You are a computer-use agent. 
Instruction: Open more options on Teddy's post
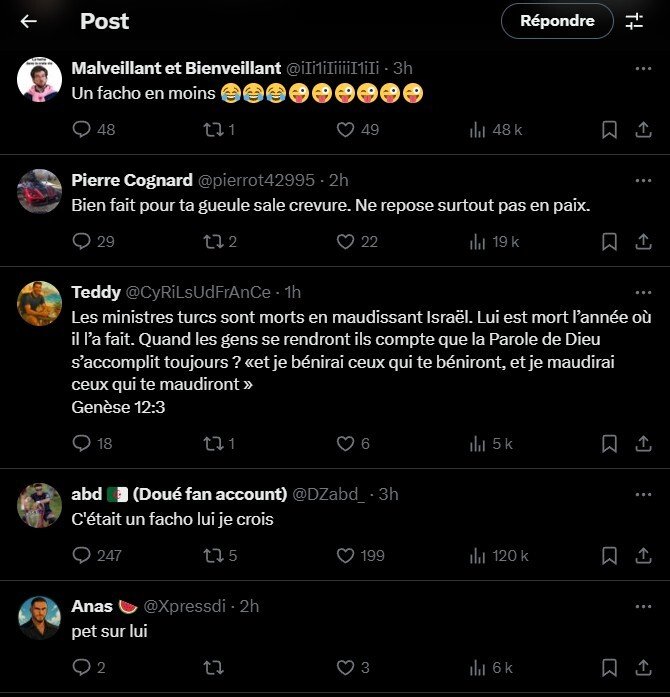click(x=645, y=292)
